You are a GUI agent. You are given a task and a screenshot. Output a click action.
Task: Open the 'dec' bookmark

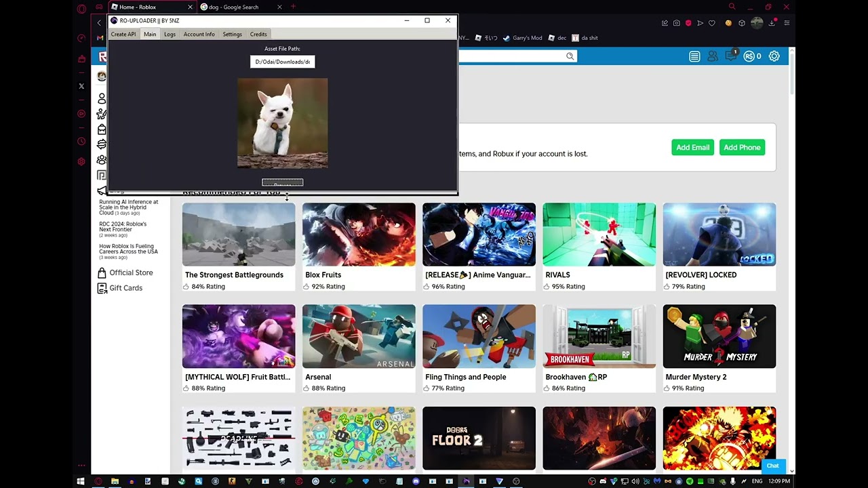[557, 38]
